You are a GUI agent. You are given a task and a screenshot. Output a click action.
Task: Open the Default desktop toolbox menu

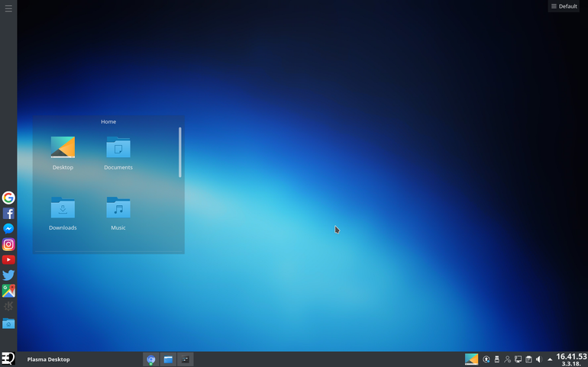tap(564, 6)
